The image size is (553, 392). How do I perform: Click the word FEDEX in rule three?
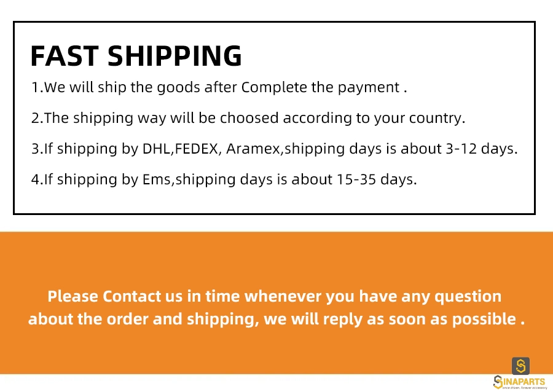coord(197,149)
